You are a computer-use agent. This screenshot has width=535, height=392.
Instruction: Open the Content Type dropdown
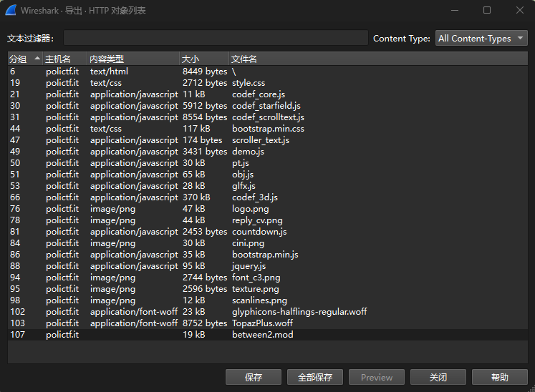(x=481, y=38)
